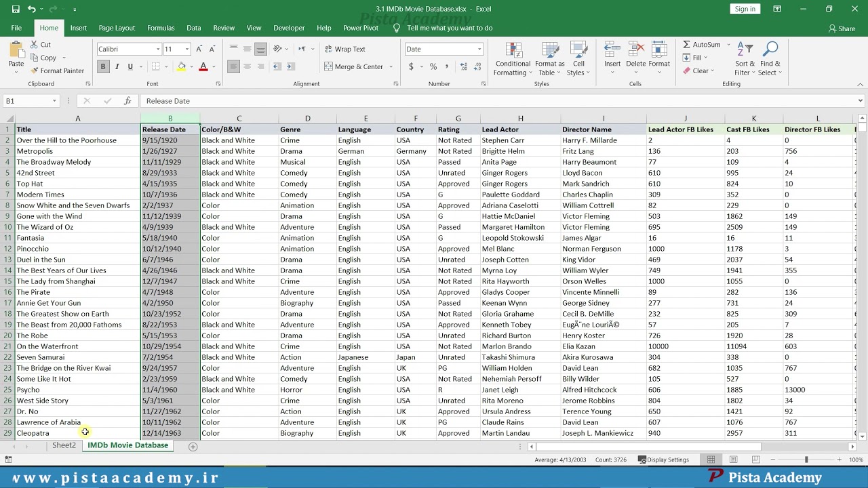Click the Undo arrow in the quick access toolbar
Image resolution: width=868 pixels, height=488 pixels.
pyautogui.click(x=31, y=9)
